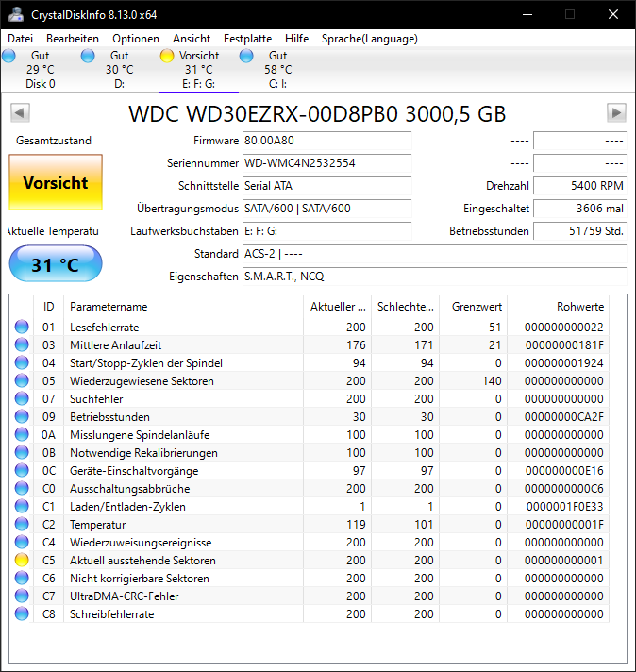Click the Standard field ACS-2
The image size is (636, 672).
[435, 254]
